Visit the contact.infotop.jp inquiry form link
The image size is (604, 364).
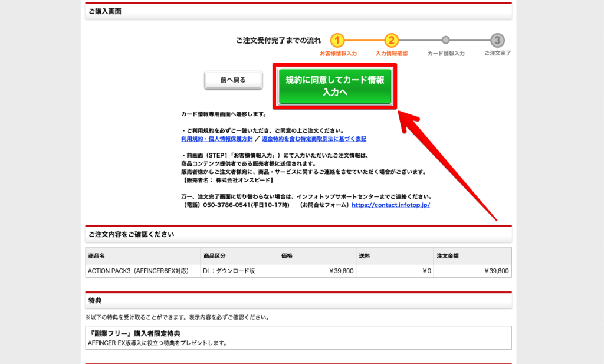[x=390, y=205]
